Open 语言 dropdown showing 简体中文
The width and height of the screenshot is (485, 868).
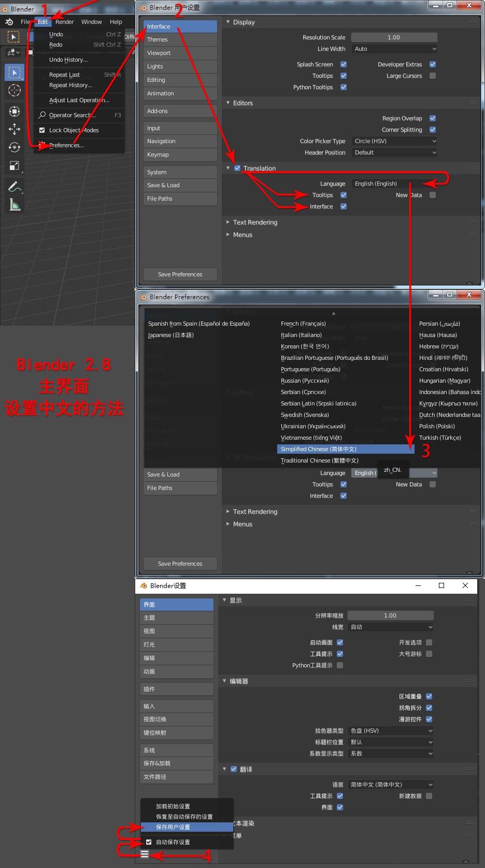[x=391, y=785]
